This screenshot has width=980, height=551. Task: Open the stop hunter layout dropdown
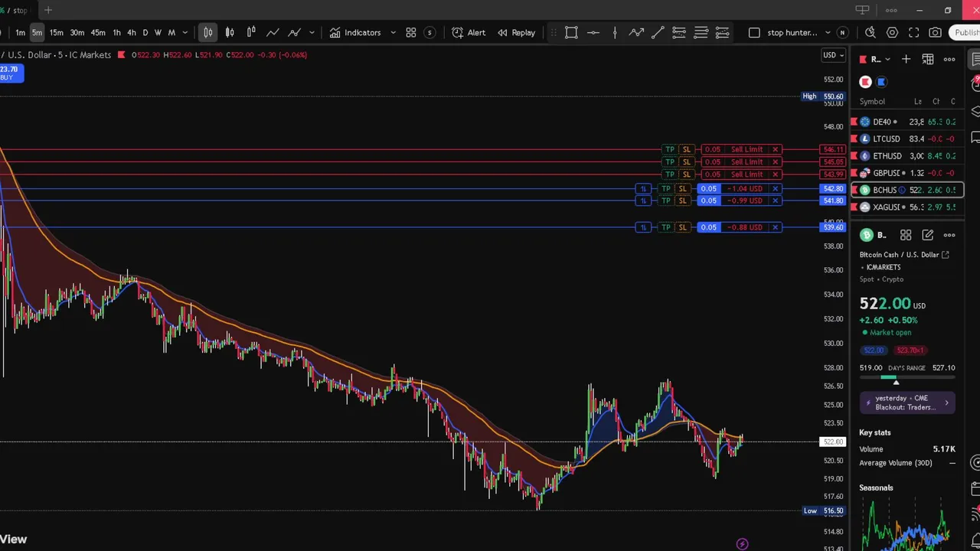point(828,32)
